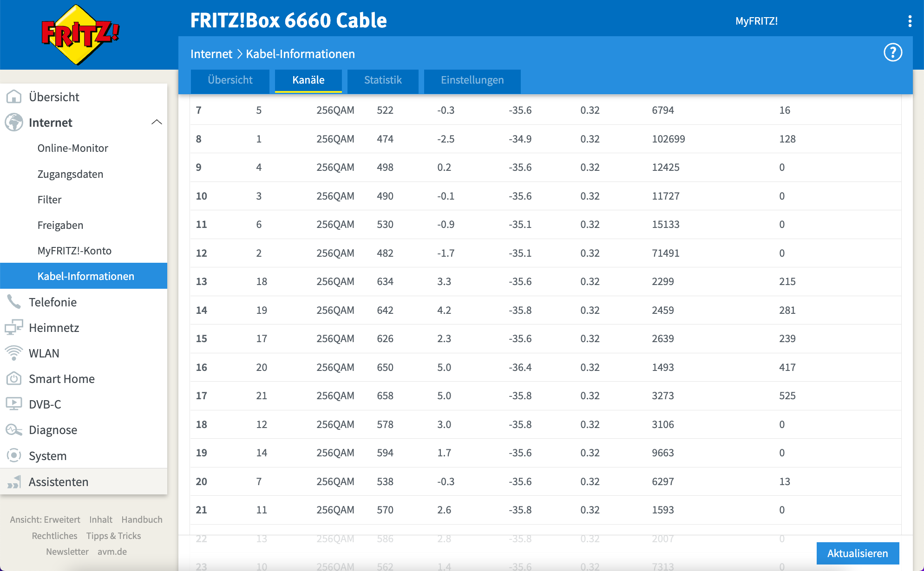Click the value 6297 in row 20
The width and height of the screenshot is (924, 571).
point(663,481)
